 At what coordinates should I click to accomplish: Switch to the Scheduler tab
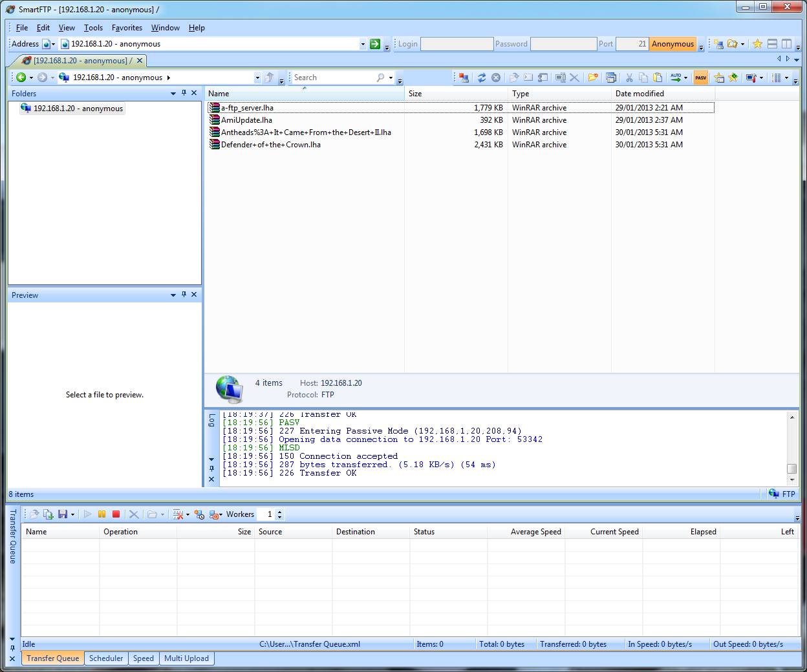106,658
